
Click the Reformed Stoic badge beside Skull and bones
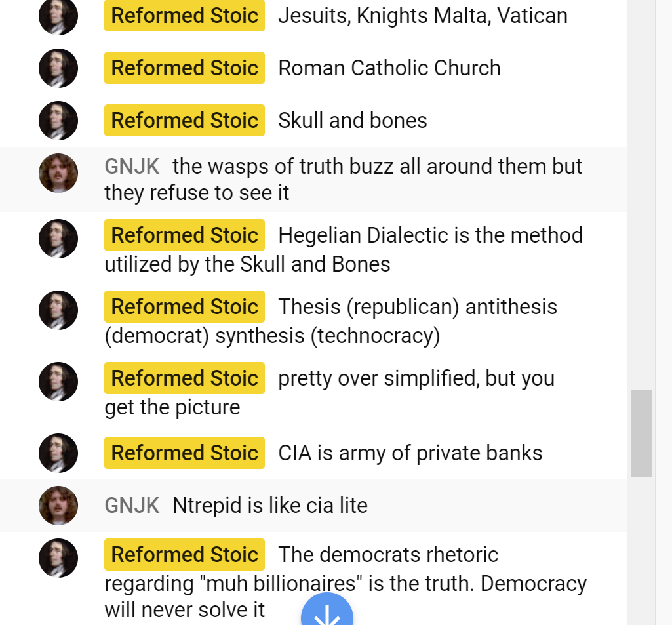click(x=184, y=121)
